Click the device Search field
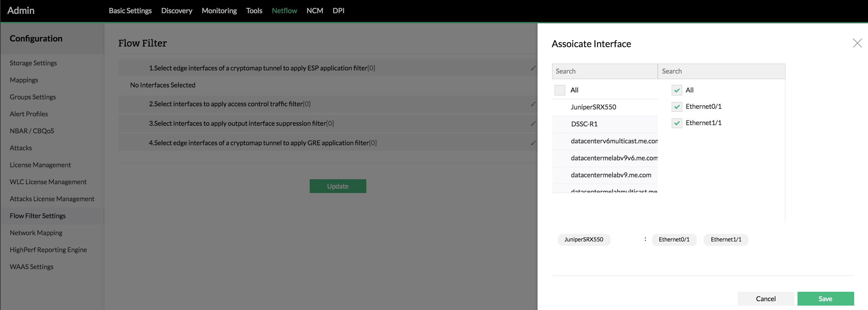 (x=605, y=71)
